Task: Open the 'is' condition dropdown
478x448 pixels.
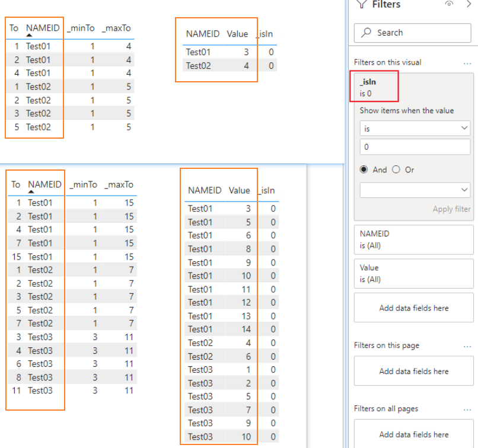Action: (x=415, y=129)
